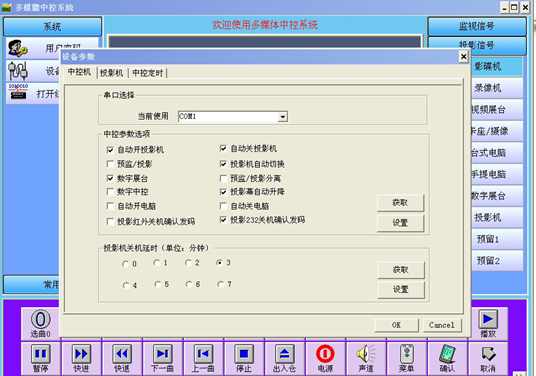Click 设置 in 中控参数选项 group

pos(400,223)
